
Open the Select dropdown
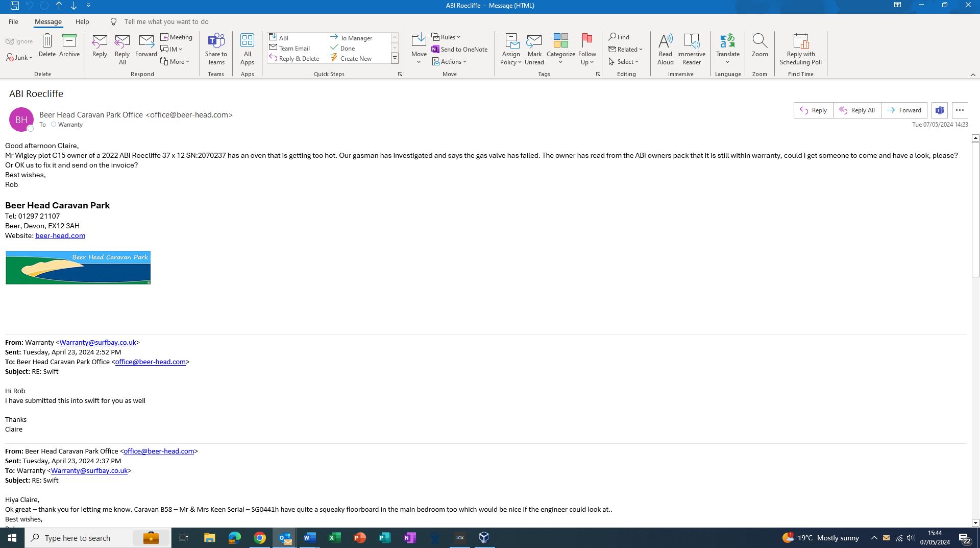click(x=624, y=62)
